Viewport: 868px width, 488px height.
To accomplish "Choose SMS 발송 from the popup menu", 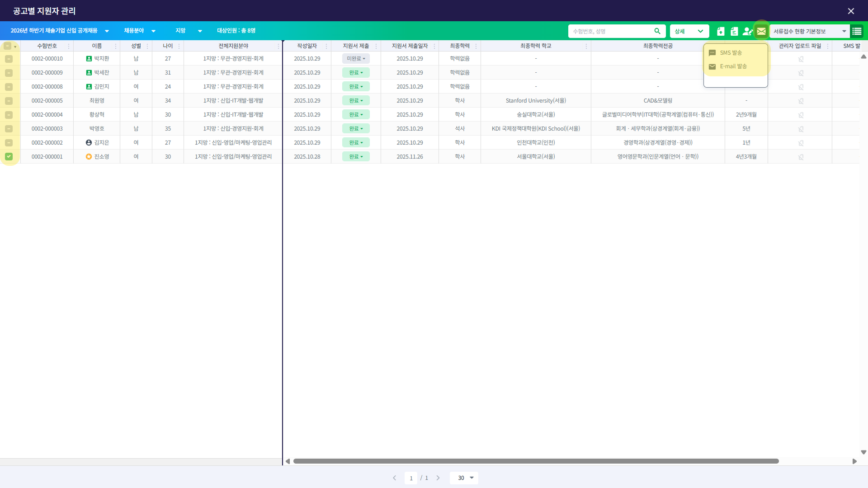I will [731, 53].
